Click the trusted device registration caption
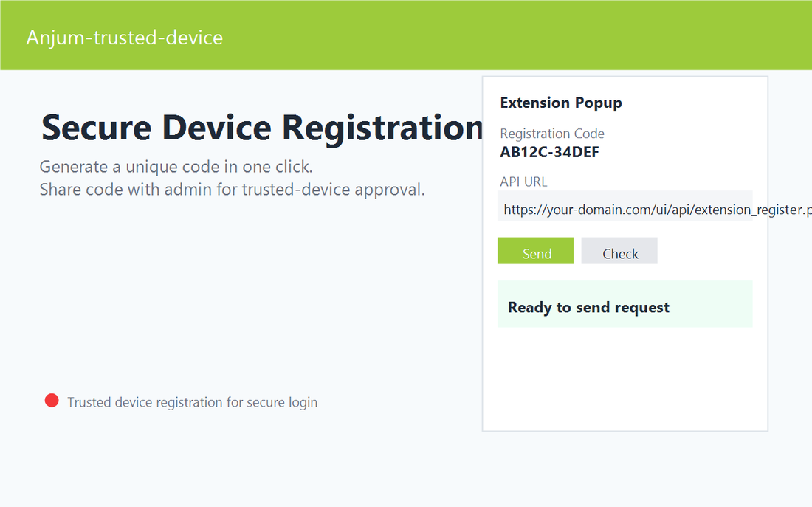The width and height of the screenshot is (812, 507). tap(192, 402)
